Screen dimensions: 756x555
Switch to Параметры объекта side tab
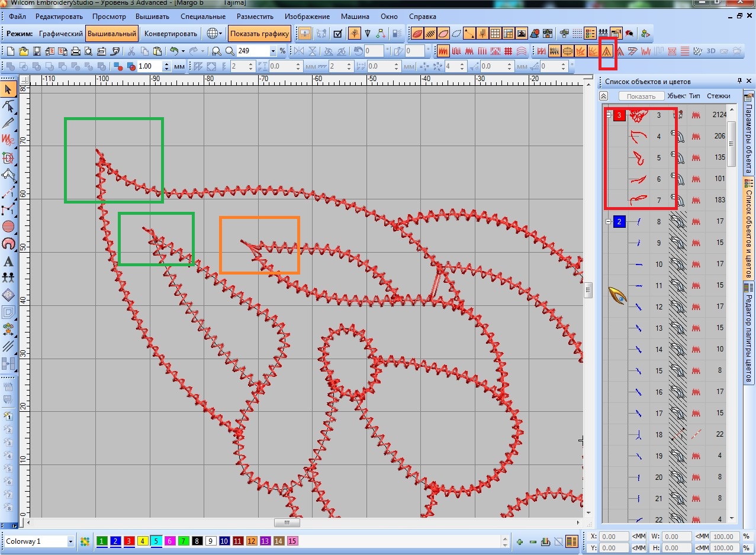pos(749,133)
